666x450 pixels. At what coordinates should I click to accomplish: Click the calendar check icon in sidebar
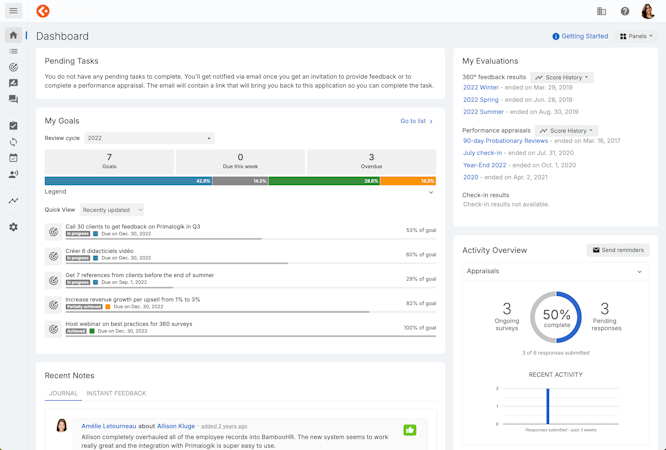(x=13, y=158)
